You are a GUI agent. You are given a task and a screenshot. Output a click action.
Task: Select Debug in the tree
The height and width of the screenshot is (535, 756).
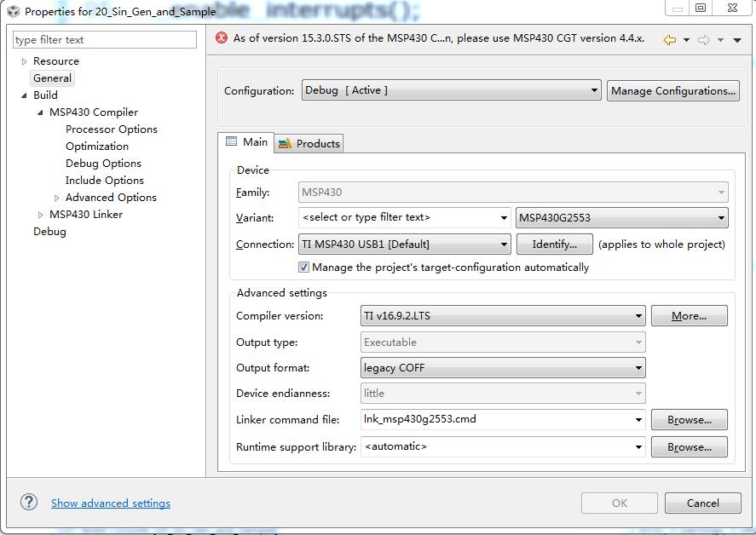click(x=49, y=232)
